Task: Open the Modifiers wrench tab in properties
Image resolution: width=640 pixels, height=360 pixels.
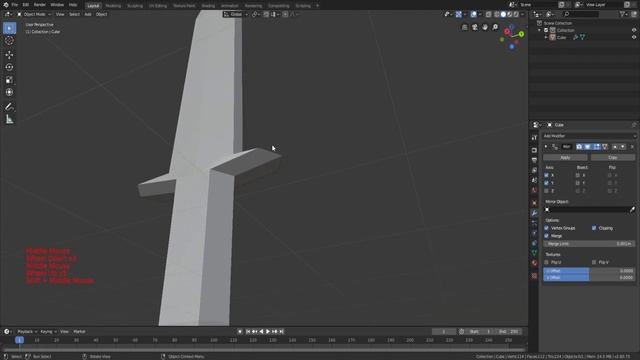Action: (x=534, y=213)
